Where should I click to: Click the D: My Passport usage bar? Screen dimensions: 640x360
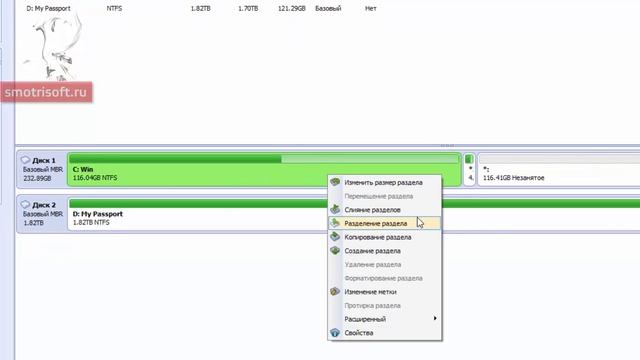click(x=355, y=203)
